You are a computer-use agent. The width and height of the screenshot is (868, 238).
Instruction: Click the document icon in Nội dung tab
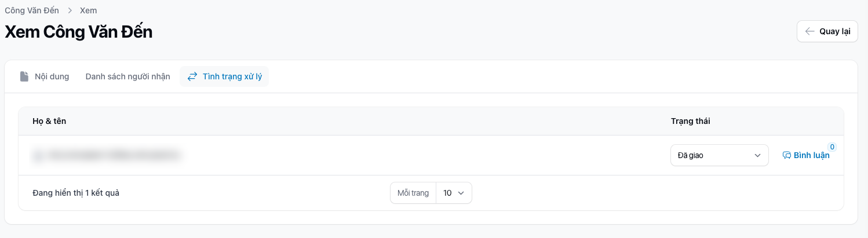[24, 76]
